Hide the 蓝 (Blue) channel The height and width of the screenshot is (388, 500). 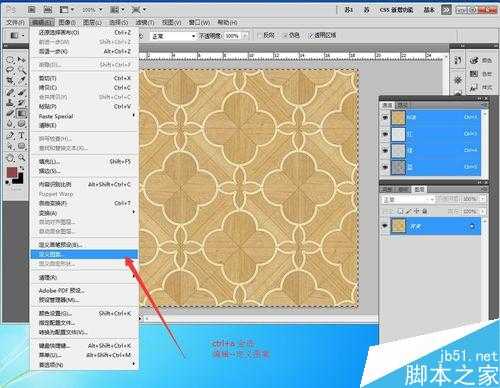tap(385, 166)
